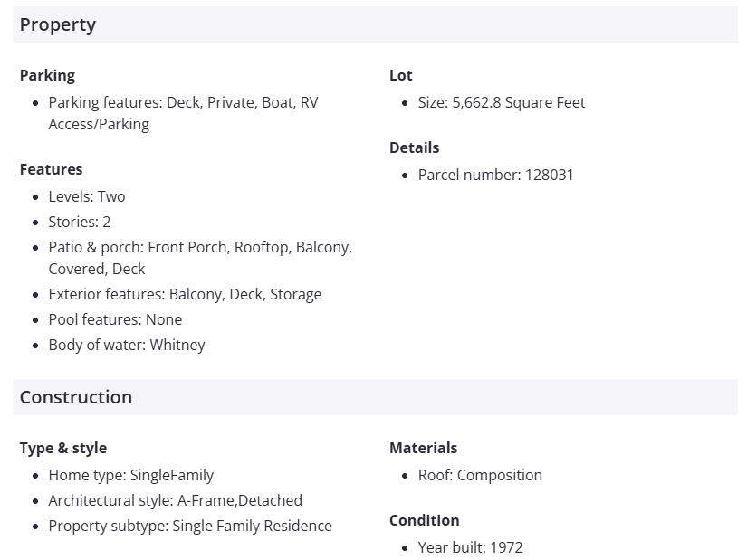Image resolution: width=747 pixels, height=560 pixels.
Task: Click the Parking features list item
Action: [x=183, y=113]
